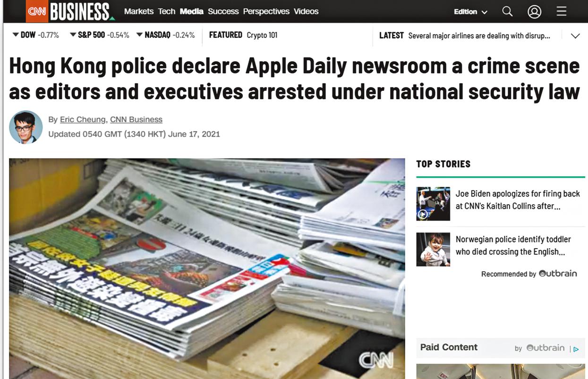Viewport: 588px width, 379px height.
Task: Open the Joe Biden apologizes story
Action: point(518,200)
